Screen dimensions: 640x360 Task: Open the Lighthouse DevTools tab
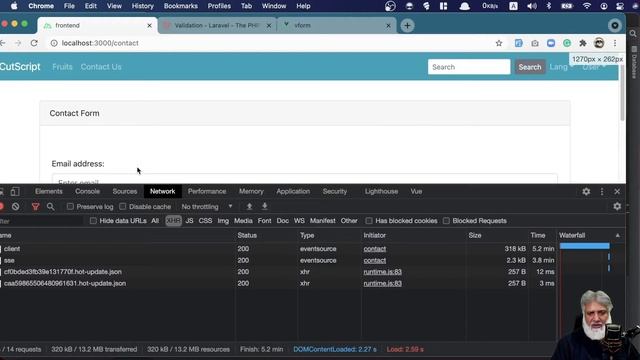click(x=381, y=191)
